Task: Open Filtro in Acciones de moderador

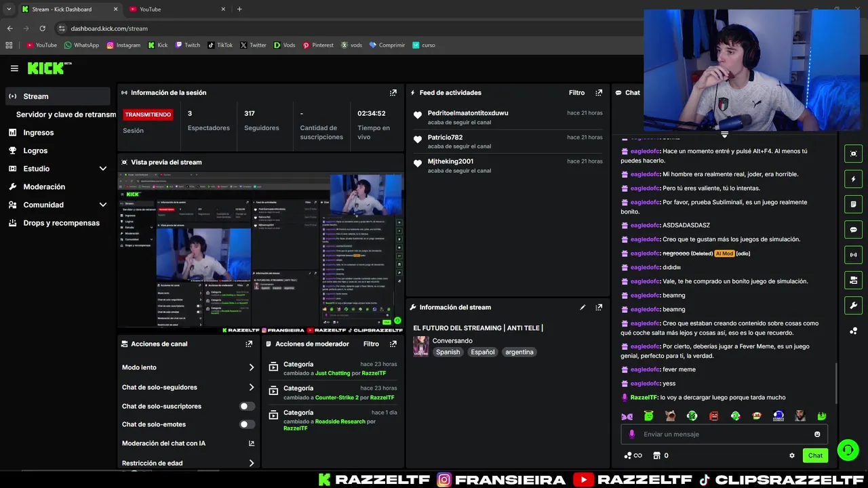Action: click(371, 344)
